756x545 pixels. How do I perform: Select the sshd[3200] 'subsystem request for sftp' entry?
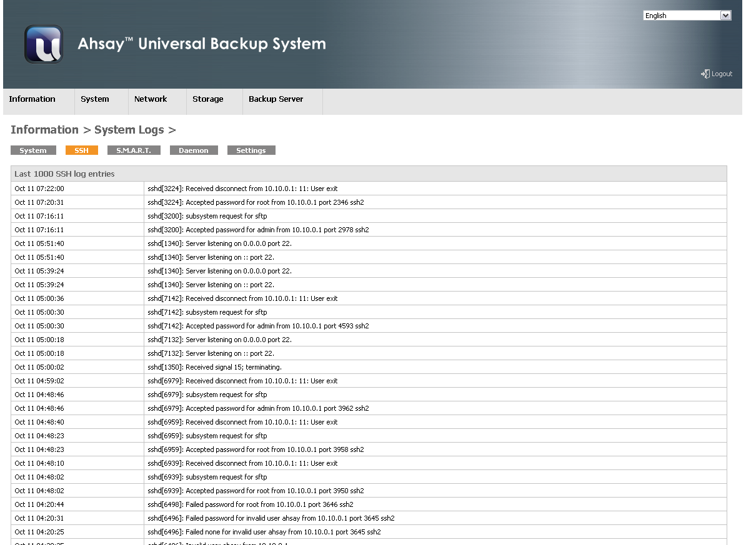point(207,216)
